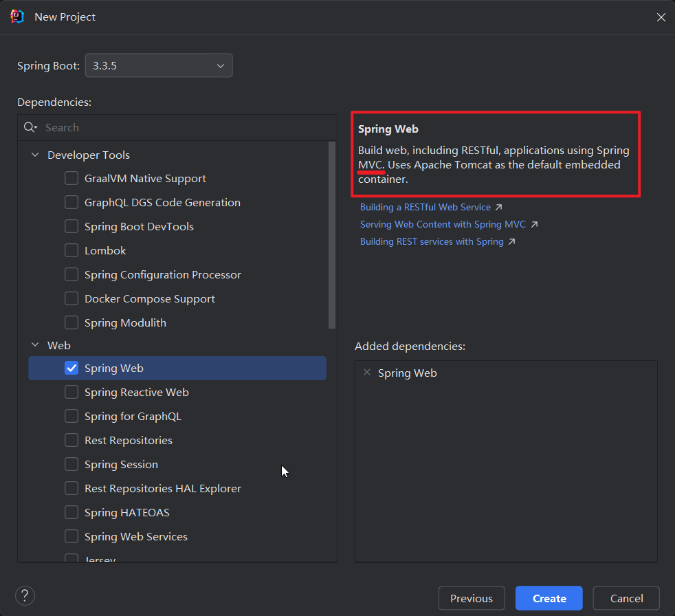This screenshot has width=675, height=616.
Task: Enable the Lombok checkbox
Action: 71,251
